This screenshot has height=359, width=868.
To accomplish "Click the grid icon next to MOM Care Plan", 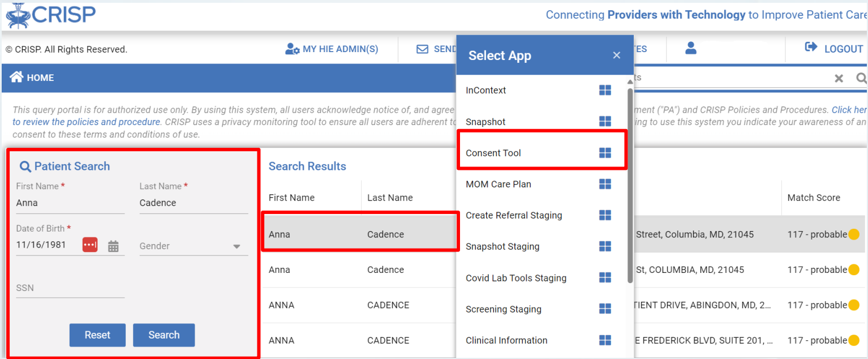I will point(605,184).
